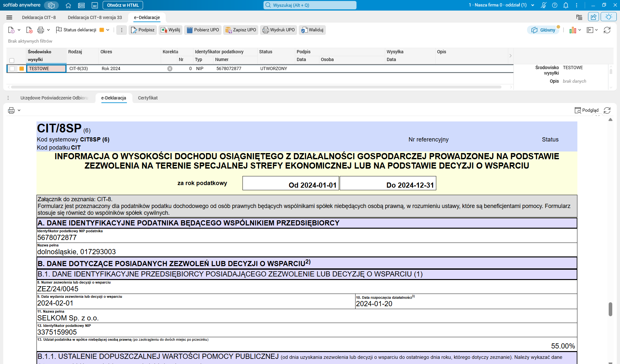Click the Otwórz w HTML button
Viewport: 620px width, 364px height.
coord(123,5)
